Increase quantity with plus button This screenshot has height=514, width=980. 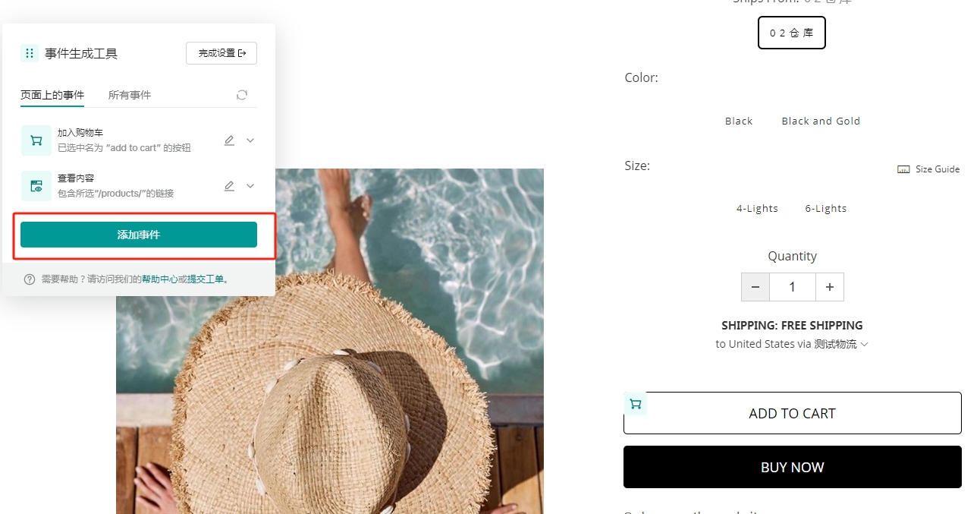pyautogui.click(x=830, y=287)
